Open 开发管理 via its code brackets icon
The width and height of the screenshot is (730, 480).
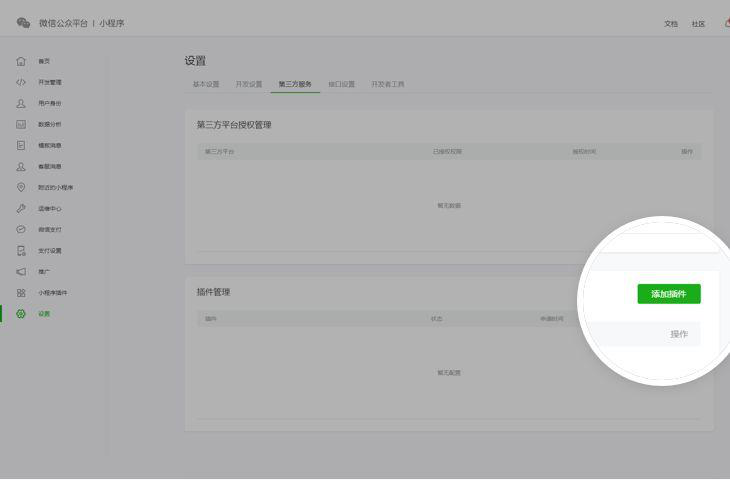pyautogui.click(x=21, y=82)
